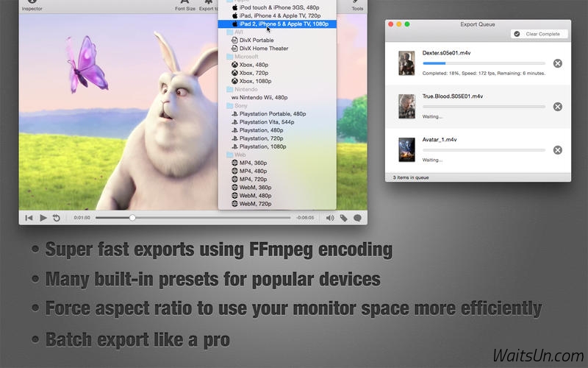Click the True.Blood.S05E01.m4v progress bar
The height and width of the screenshot is (368, 588).
484,107
